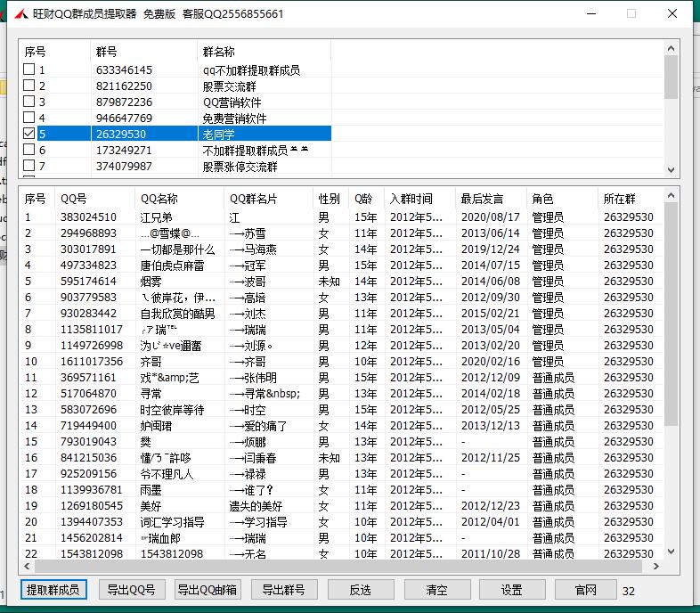
Task: Click last-post date 2020/08/17
Action: 491,217
